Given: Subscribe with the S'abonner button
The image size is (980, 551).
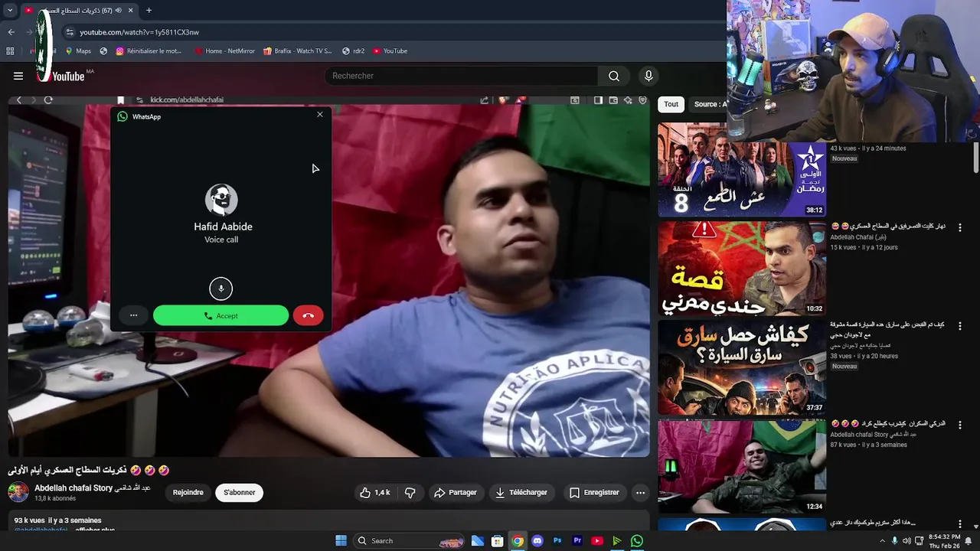Looking at the screenshot, I should coord(240,493).
